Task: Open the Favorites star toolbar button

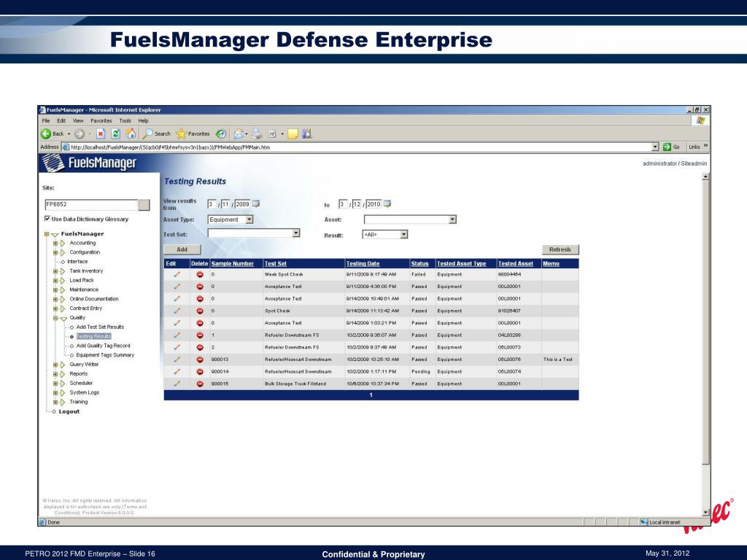Action: 181,134
